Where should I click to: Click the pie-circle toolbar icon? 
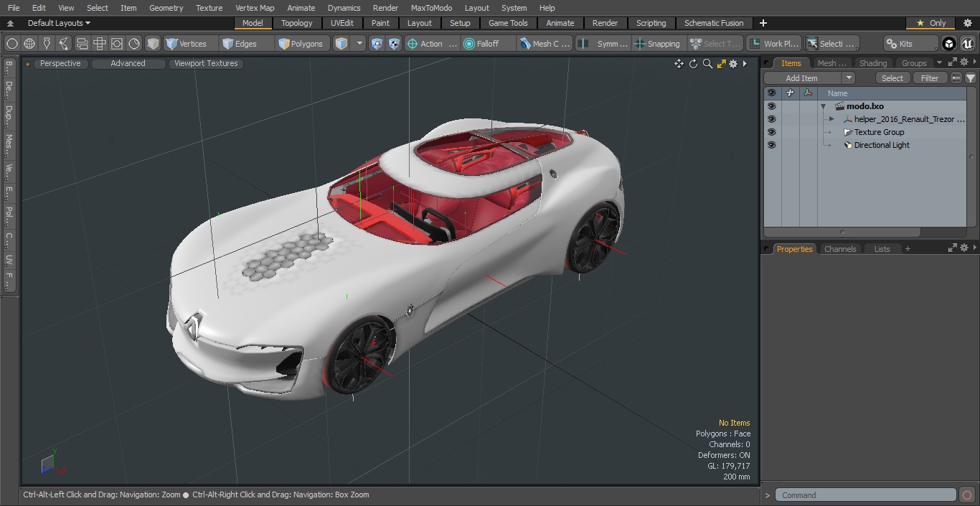pyautogui.click(x=134, y=44)
